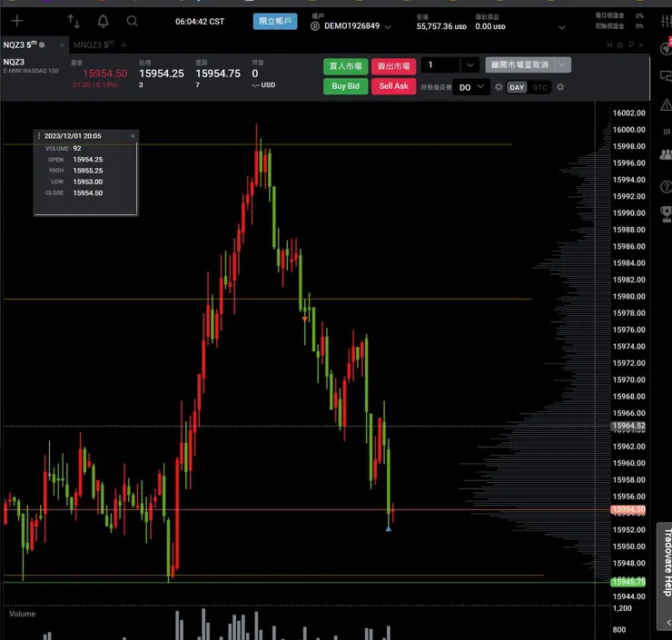Click the red 賣出市場 button
The height and width of the screenshot is (640, 672).
[x=393, y=66]
